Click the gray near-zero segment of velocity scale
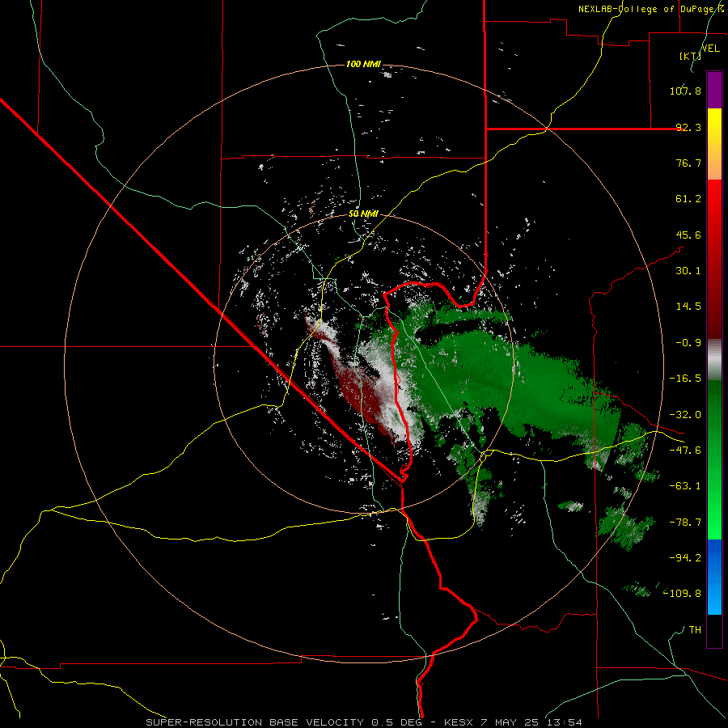728x728 pixels. (714, 360)
